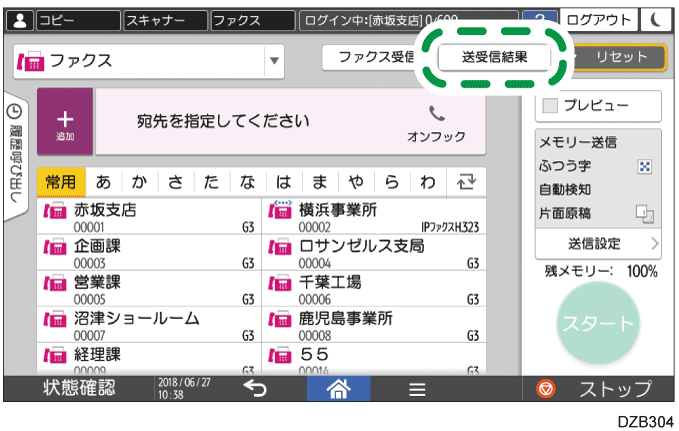Open 状態確認 status check
The width and height of the screenshot is (679, 431).
click(x=79, y=388)
